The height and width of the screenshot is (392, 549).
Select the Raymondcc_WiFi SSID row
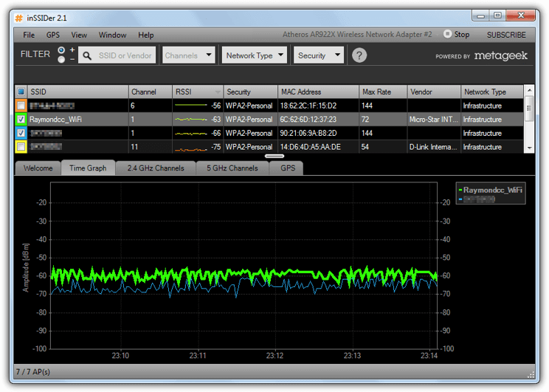tap(269, 120)
